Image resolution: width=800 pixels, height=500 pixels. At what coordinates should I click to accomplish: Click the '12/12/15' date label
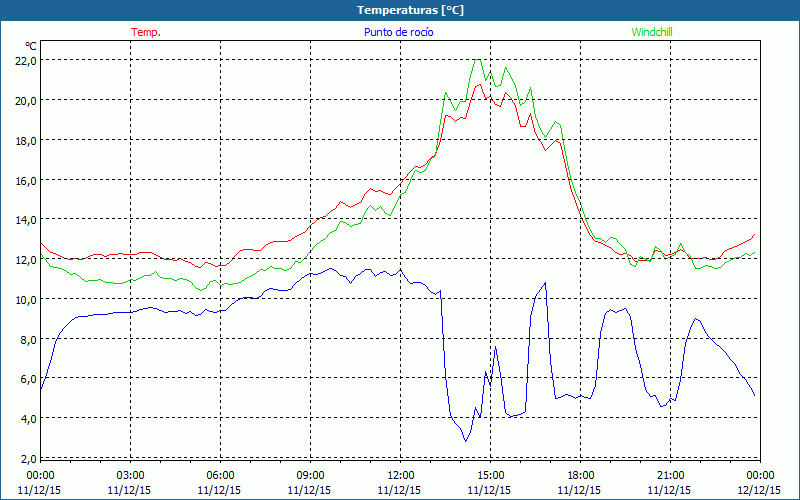pos(760,490)
